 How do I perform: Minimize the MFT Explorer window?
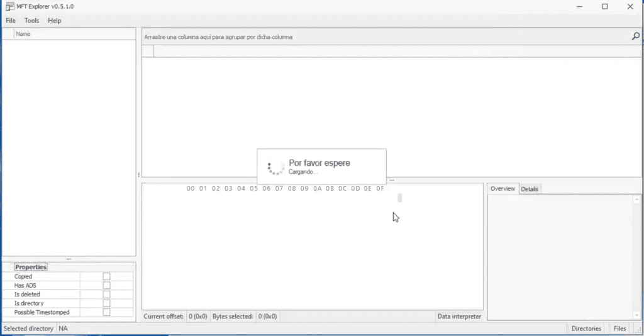[x=579, y=6]
